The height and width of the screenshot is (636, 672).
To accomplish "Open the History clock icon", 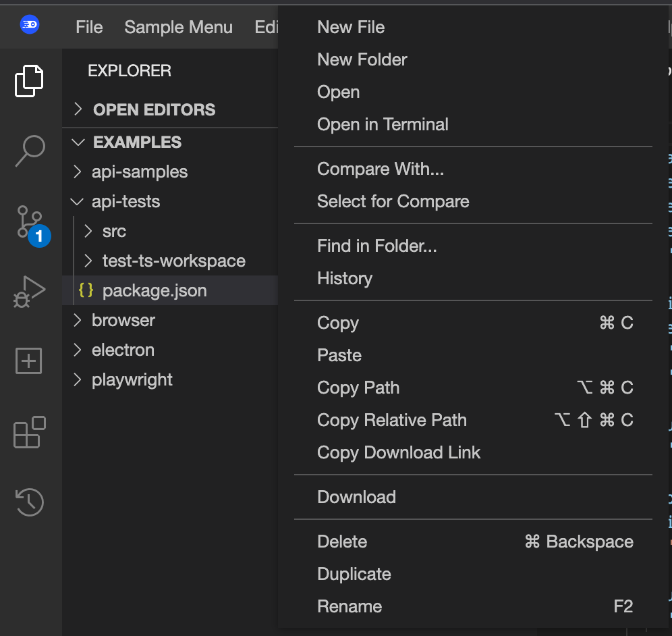I will [x=30, y=502].
